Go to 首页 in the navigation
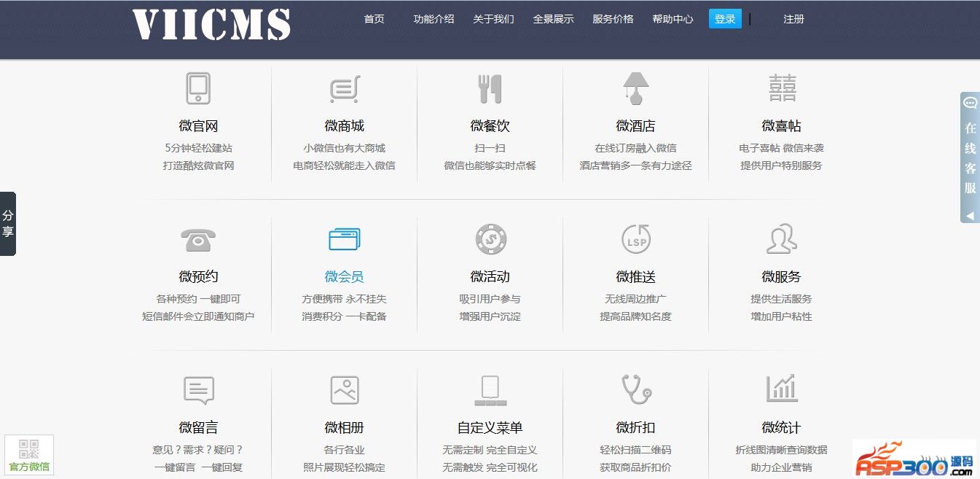This screenshot has height=479, width=980. click(374, 19)
